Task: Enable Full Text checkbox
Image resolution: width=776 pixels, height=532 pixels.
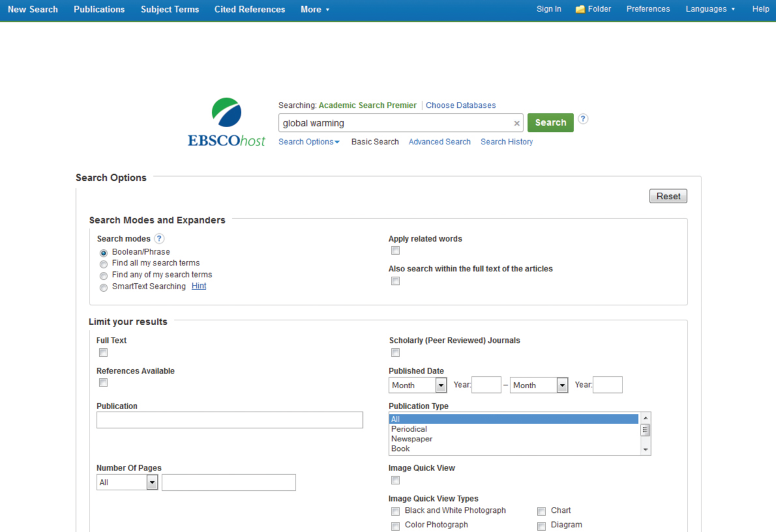Action: coord(103,353)
